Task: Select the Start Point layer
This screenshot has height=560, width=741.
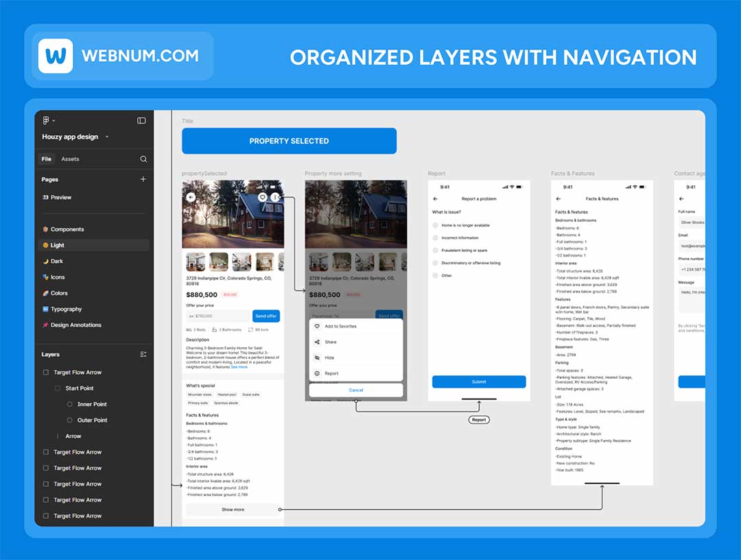Action: (x=80, y=388)
